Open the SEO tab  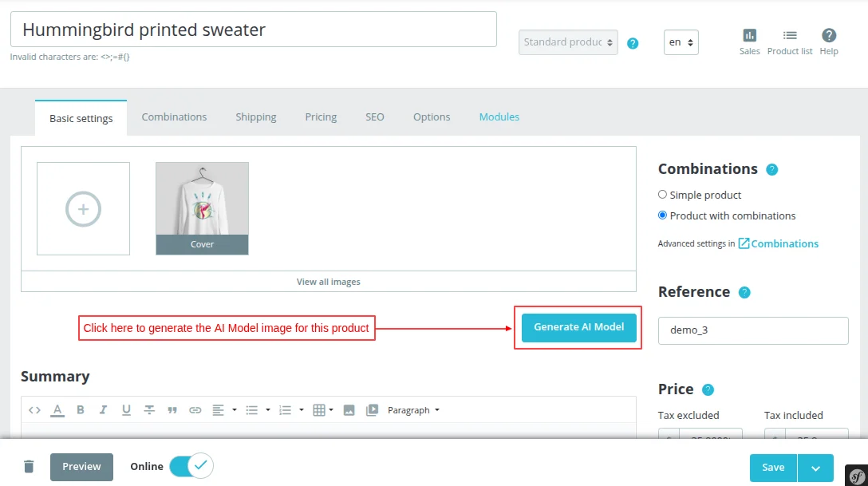coord(374,117)
